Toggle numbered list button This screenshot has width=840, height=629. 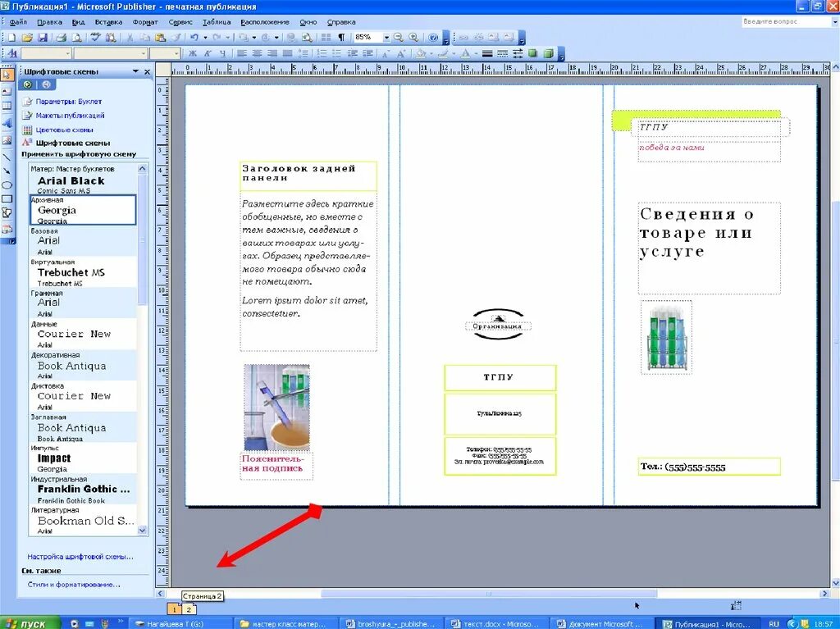coord(322,53)
